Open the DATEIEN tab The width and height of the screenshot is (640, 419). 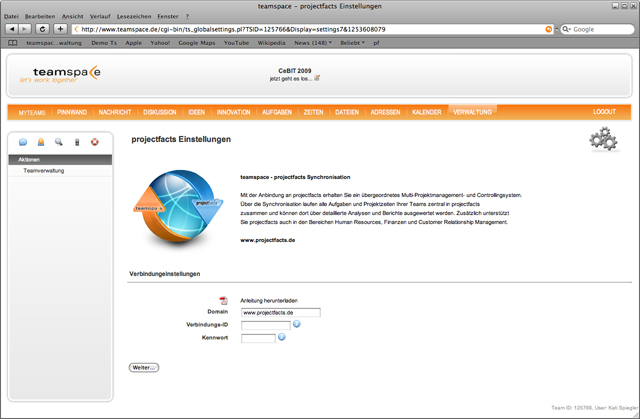tap(347, 112)
